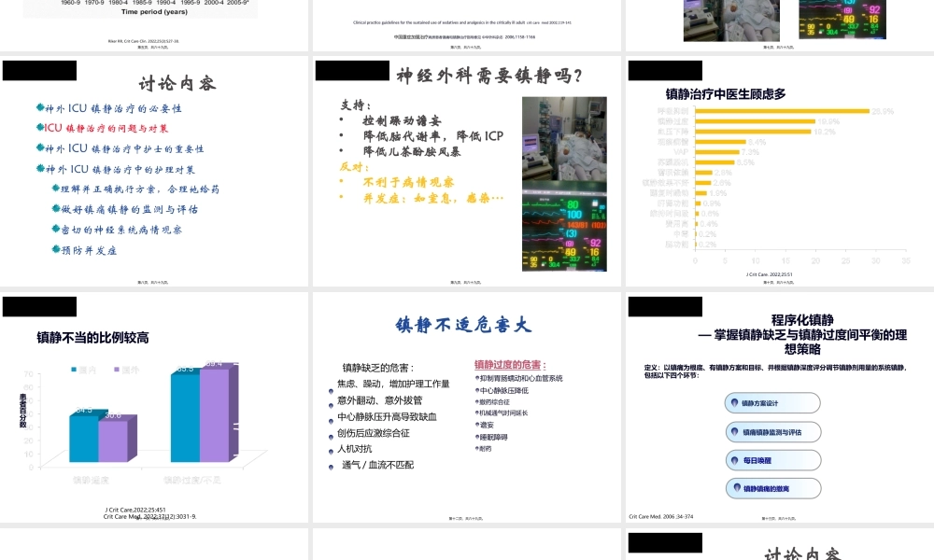Select the diamond marker beside ICU 镇静治疗的问题与对策
Viewport: 934px width, 560px height.
pos(41,128)
